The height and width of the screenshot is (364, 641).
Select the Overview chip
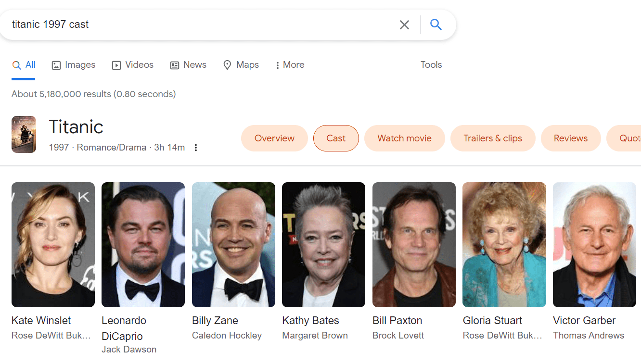click(x=274, y=138)
